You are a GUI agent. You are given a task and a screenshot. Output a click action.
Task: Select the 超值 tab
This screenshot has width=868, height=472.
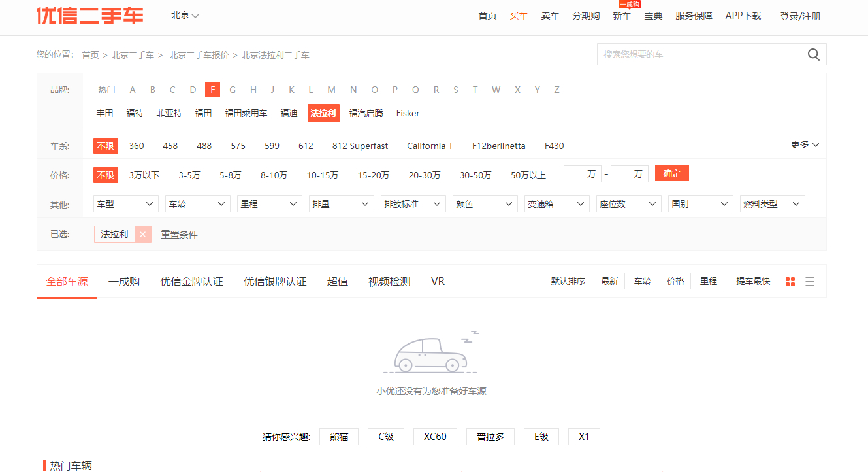coord(337,282)
